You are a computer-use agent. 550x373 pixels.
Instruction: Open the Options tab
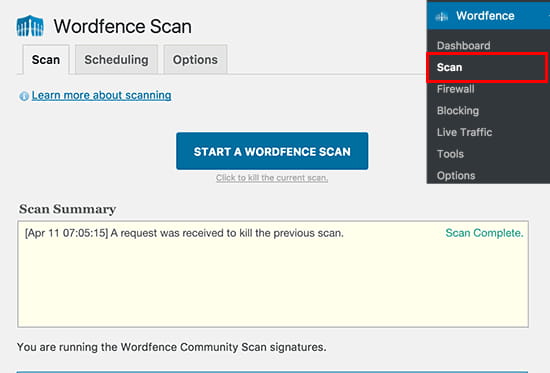(x=195, y=60)
